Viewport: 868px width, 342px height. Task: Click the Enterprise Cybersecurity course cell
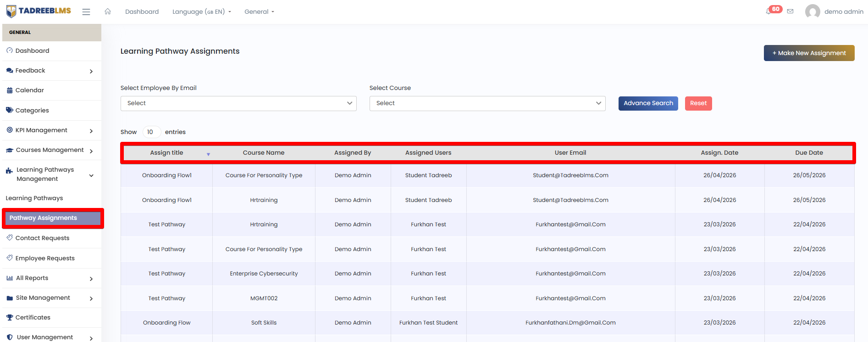[264, 274]
